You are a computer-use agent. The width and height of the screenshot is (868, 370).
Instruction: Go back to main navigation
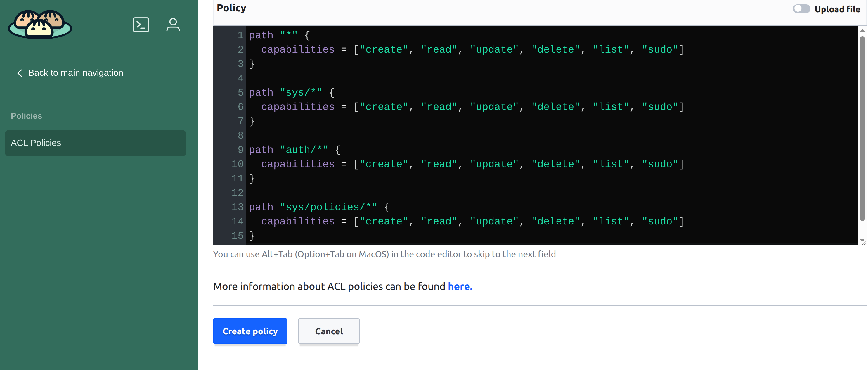pos(75,73)
